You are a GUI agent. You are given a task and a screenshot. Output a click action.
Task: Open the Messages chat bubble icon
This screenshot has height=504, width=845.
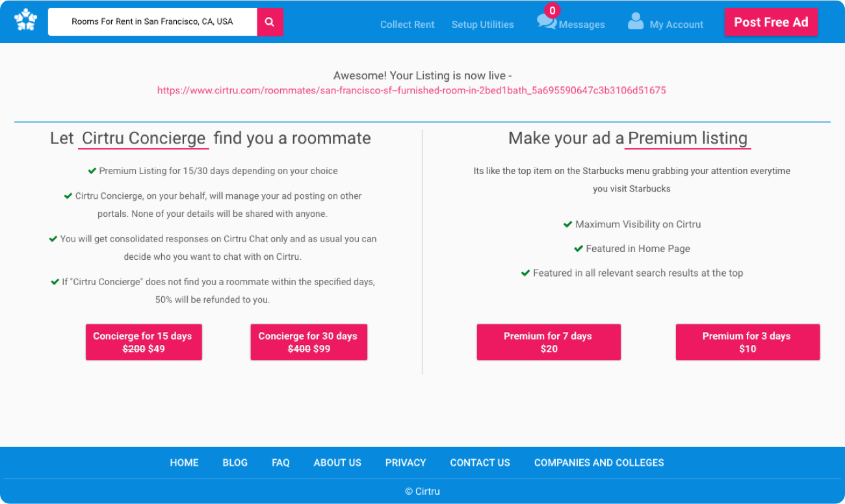point(545,21)
